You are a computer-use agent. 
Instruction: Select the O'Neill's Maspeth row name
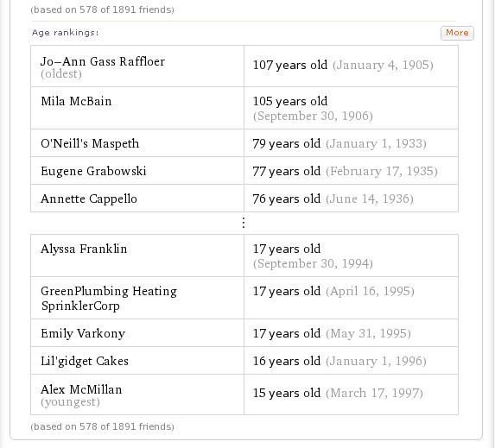(90, 143)
